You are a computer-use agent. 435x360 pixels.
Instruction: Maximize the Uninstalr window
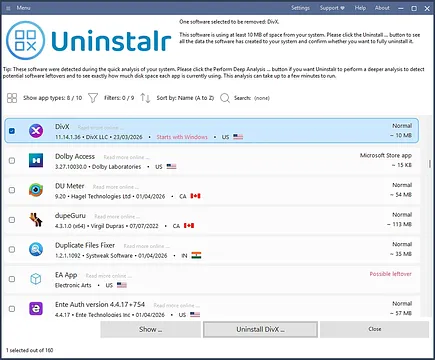tap(414, 8)
